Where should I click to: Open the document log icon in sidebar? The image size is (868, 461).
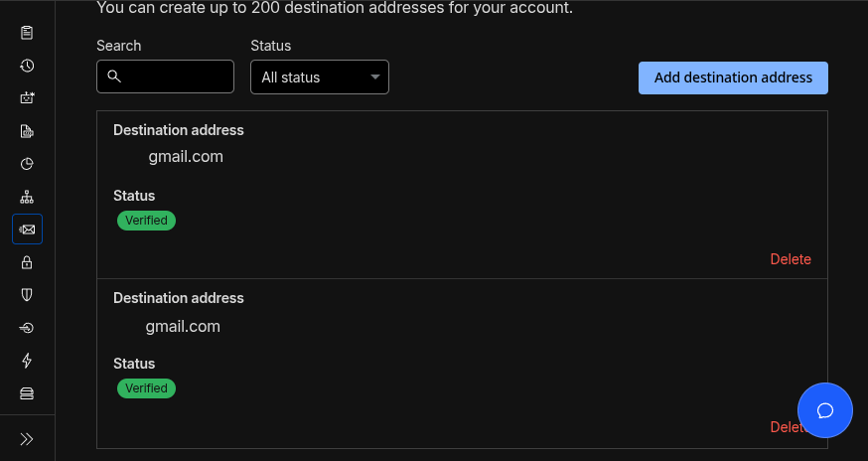coord(27,131)
